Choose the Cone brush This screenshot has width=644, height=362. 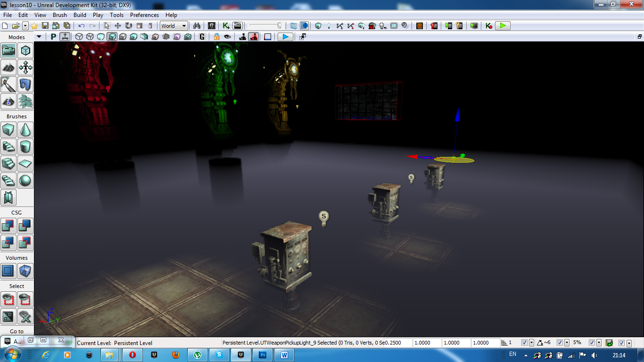[x=25, y=130]
